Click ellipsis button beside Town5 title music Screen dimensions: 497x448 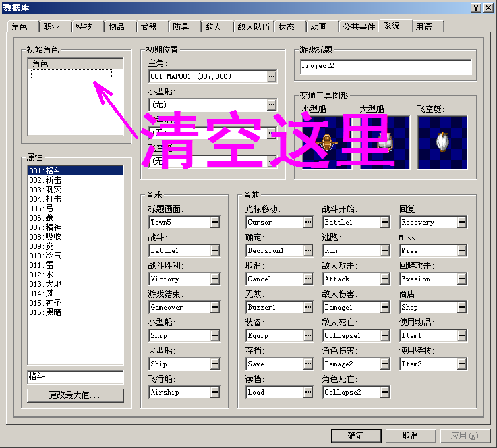click(215, 222)
